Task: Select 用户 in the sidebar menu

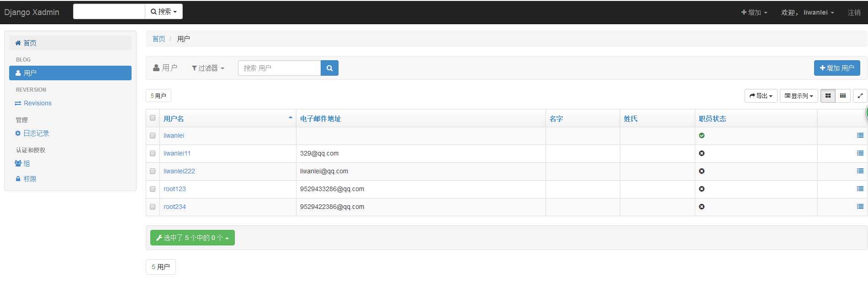Action: [70, 73]
